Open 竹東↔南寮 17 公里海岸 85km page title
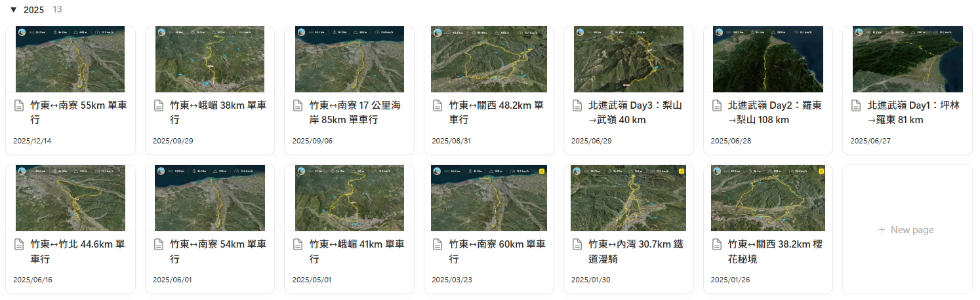 363,112
